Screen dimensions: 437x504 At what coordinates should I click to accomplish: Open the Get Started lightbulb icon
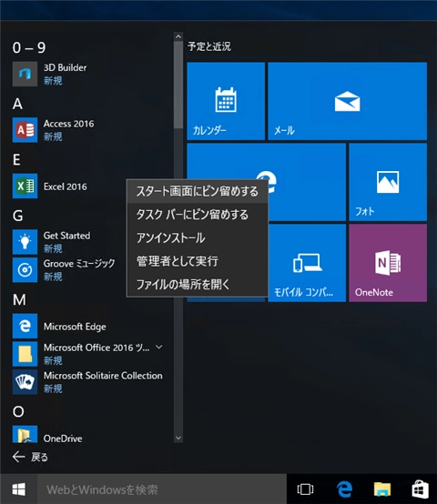[25, 242]
